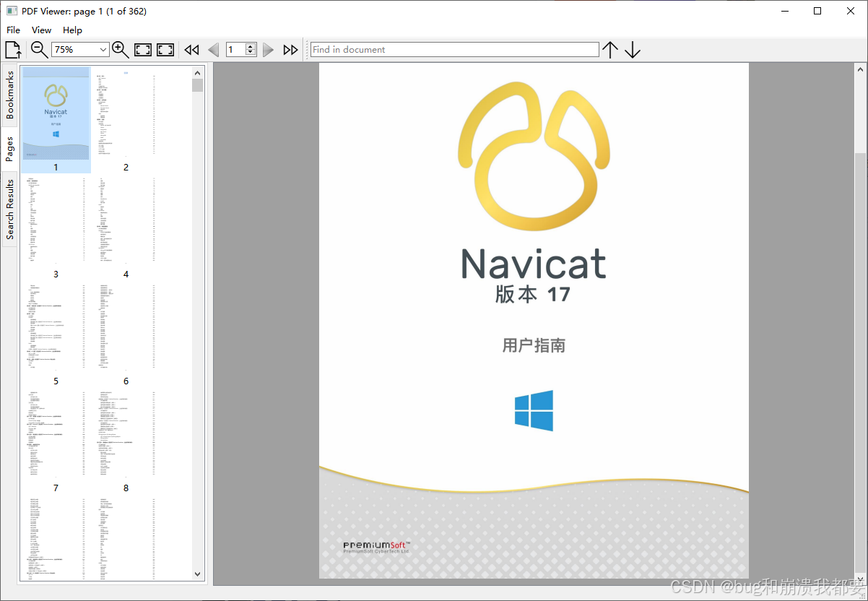Jump to first page icon

coord(191,50)
